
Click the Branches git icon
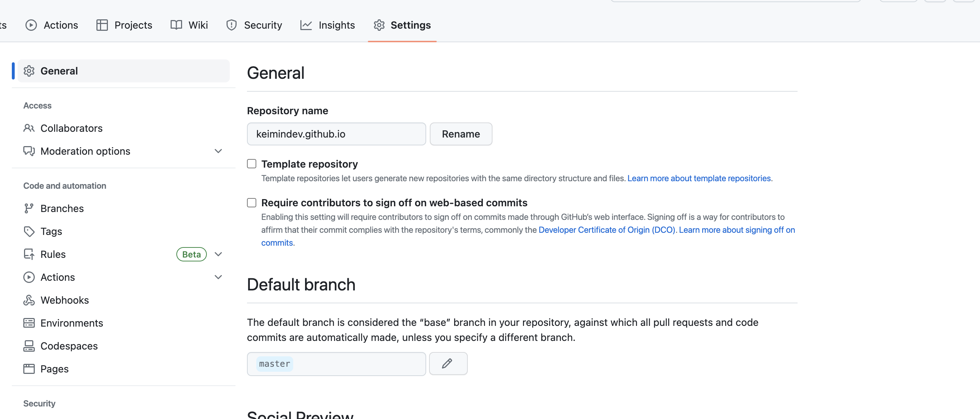29,208
